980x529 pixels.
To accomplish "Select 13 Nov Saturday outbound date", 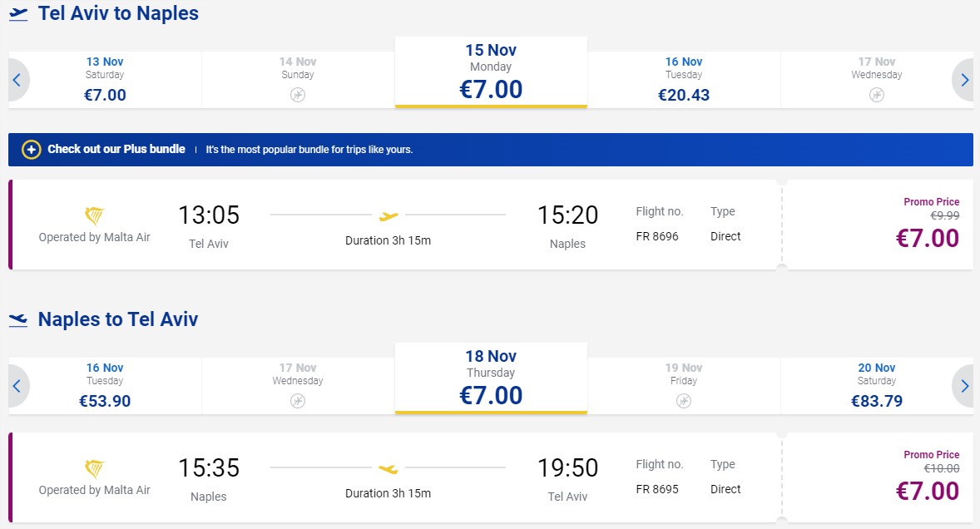I will pos(105,80).
